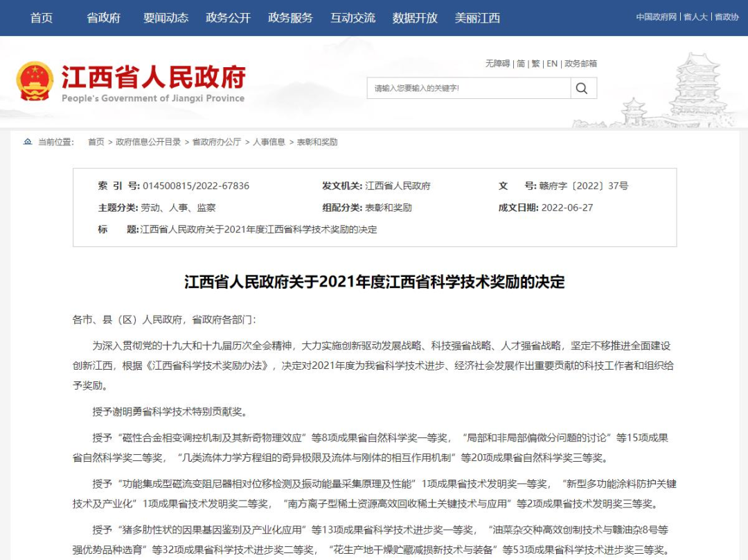Open the 政务邮箱 link
748x560 pixels.
pos(580,64)
